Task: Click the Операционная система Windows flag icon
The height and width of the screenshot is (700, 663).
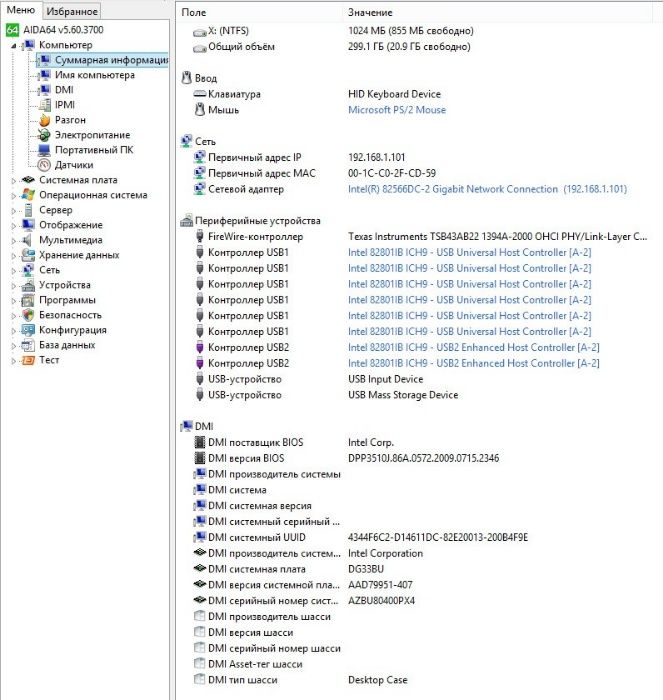Action: pyautogui.click(x=28, y=195)
